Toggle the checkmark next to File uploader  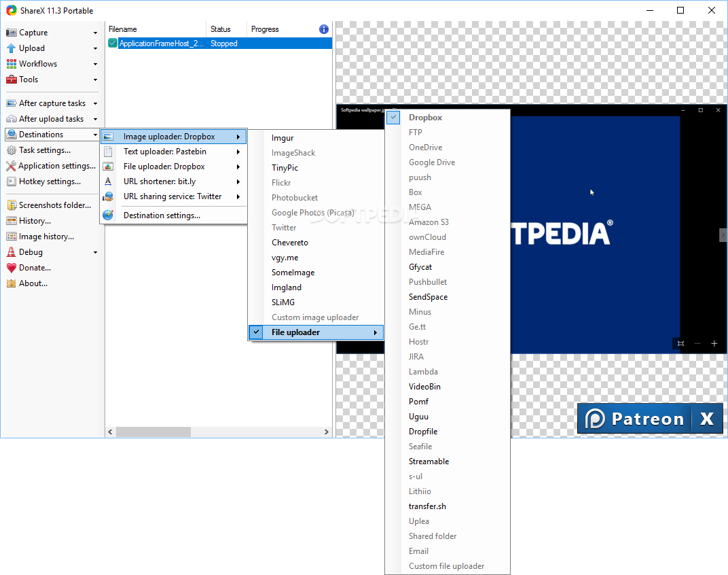(x=256, y=332)
